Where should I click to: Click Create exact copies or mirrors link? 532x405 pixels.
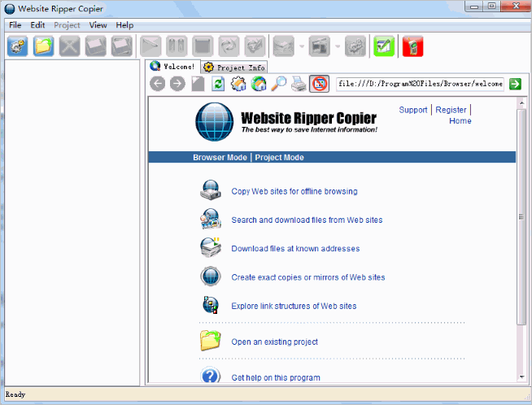click(x=308, y=277)
